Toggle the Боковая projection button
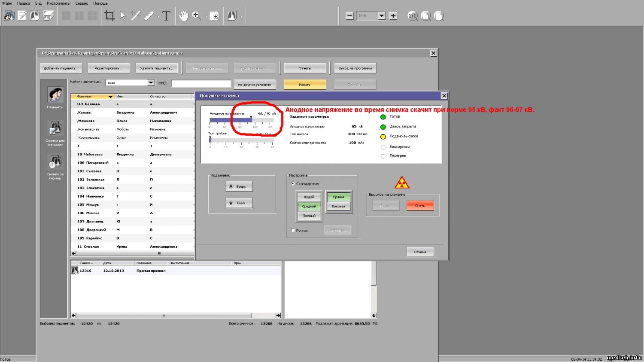The width and height of the screenshot is (644, 362). 338,207
